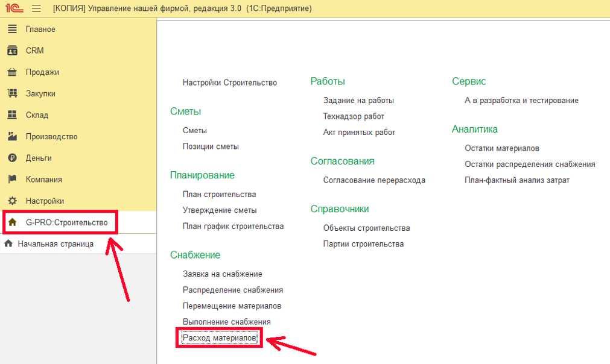The height and width of the screenshot is (364, 610).
Task: Open Настройки Строительство link
Action: click(230, 83)
